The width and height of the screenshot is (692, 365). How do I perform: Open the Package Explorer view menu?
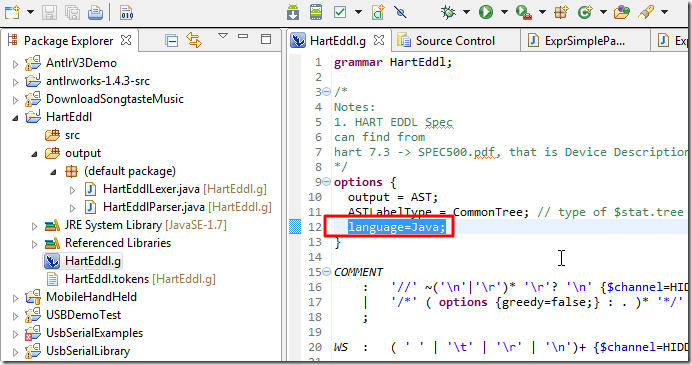point(223,36)
